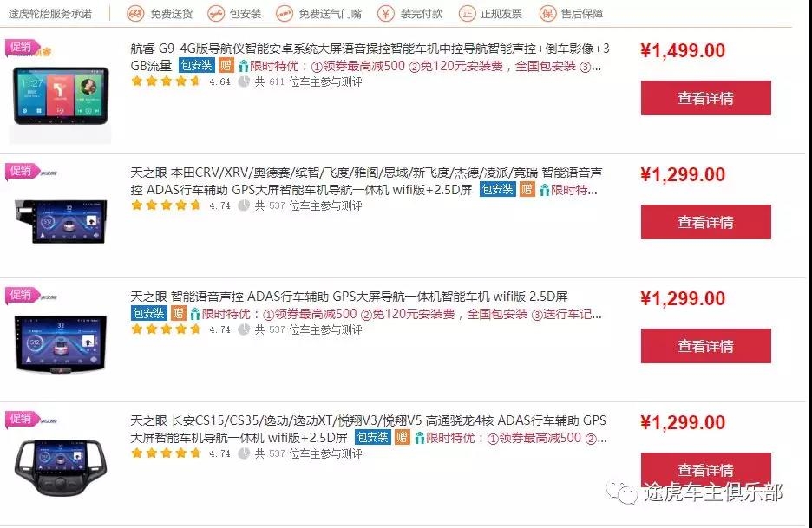Click the 航睿 G9 product thumbnail image
812x528 pixels.
coord(61,96)
